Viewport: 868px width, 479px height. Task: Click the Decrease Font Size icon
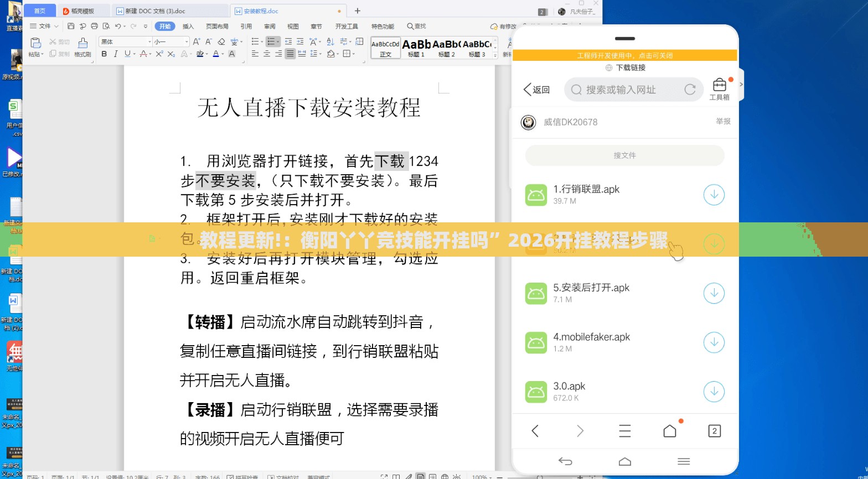(x=209, y=41)
